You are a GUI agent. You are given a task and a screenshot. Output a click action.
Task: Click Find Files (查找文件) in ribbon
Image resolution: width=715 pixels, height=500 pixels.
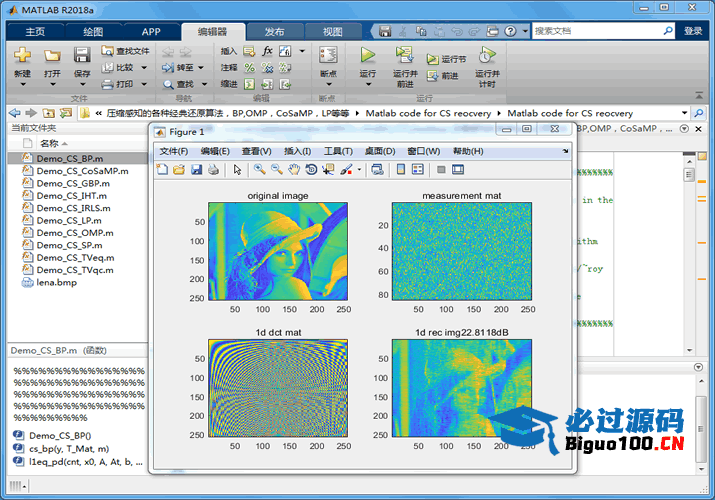point(126,51)
